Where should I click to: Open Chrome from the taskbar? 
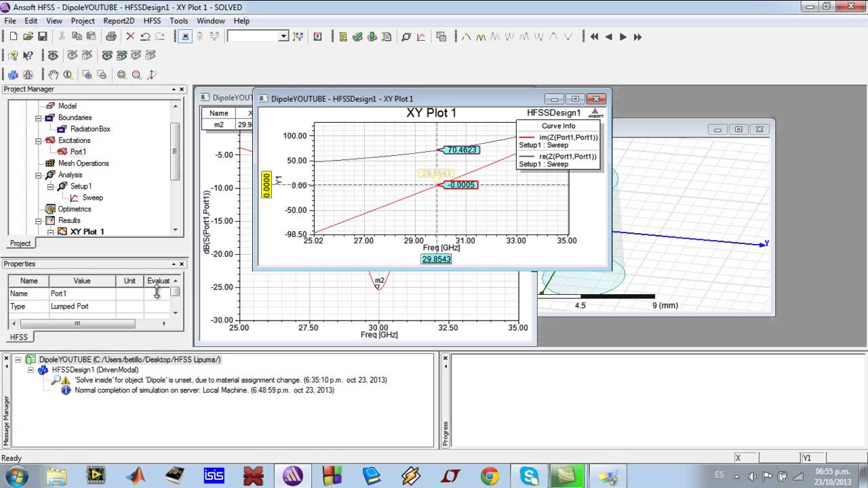490,476
